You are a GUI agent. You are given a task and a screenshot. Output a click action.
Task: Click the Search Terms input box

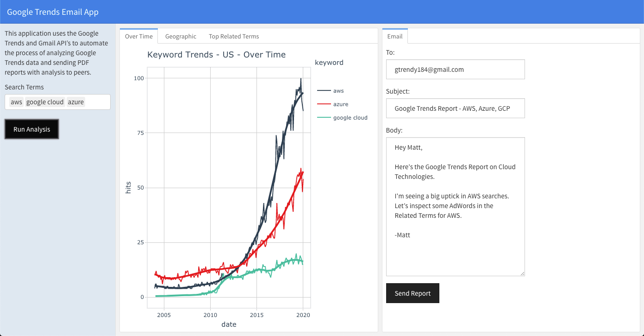click(57, 102)
